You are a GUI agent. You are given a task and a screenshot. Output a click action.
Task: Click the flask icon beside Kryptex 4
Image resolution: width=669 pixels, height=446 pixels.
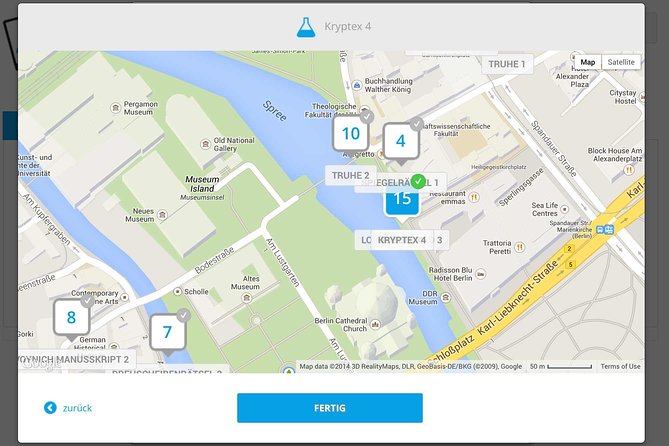[x=303, y=26]
